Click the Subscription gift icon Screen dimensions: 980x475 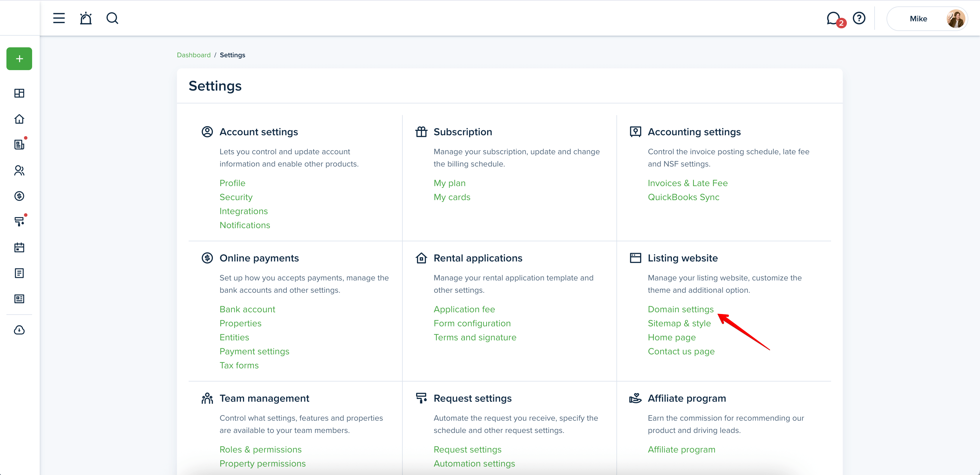tap(421, 132)
